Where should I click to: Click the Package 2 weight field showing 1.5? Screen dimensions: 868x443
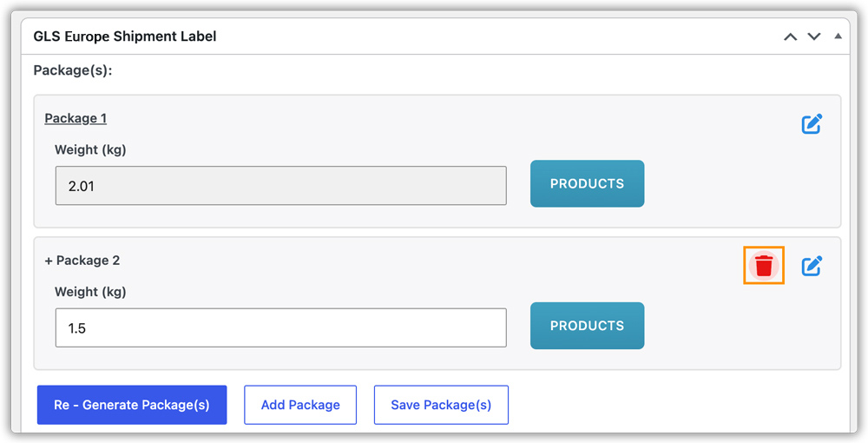tap(280, 327)
